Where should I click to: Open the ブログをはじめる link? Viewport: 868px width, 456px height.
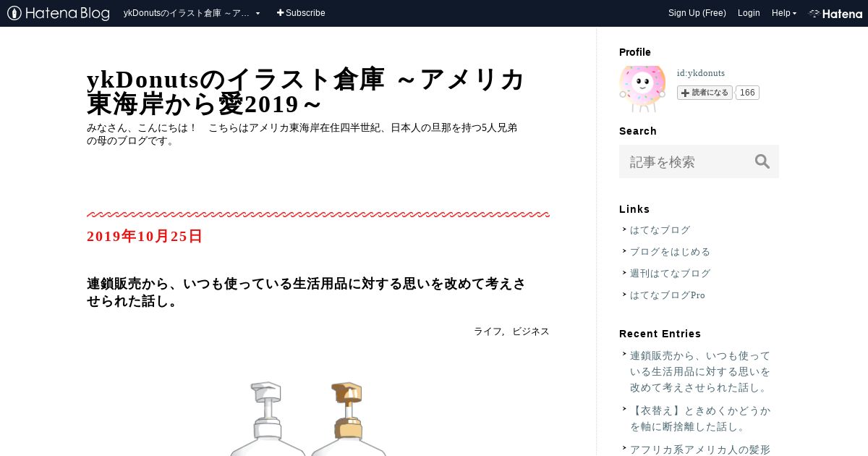coord(671,252)
